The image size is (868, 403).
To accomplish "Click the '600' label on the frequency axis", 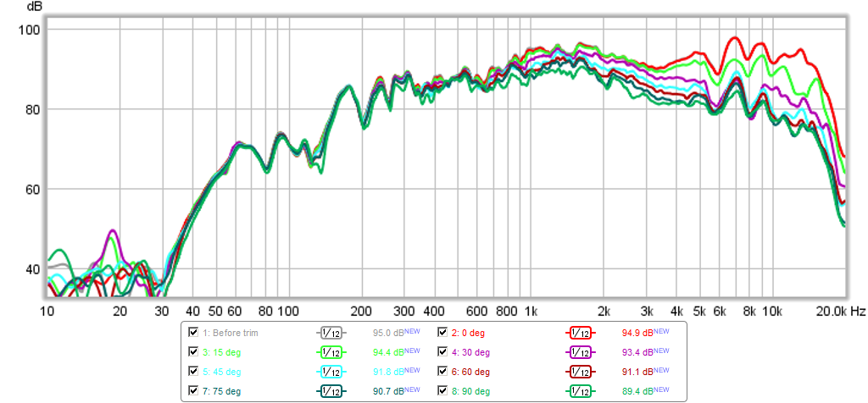I will coord(476,312).
